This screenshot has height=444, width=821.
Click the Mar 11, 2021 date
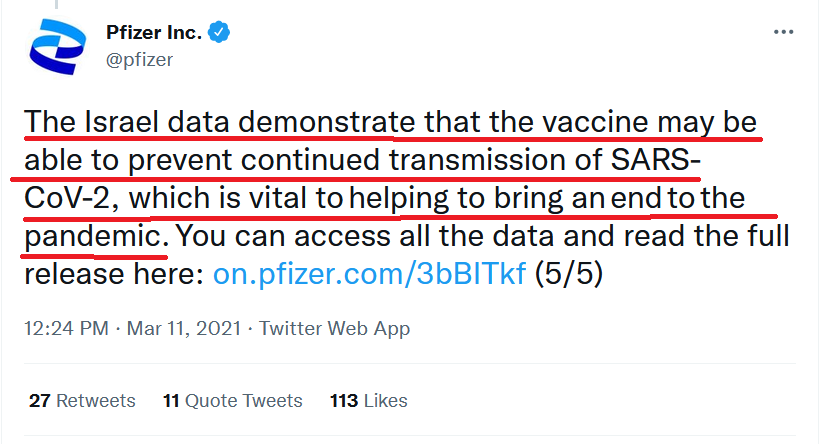coord(184,328)
